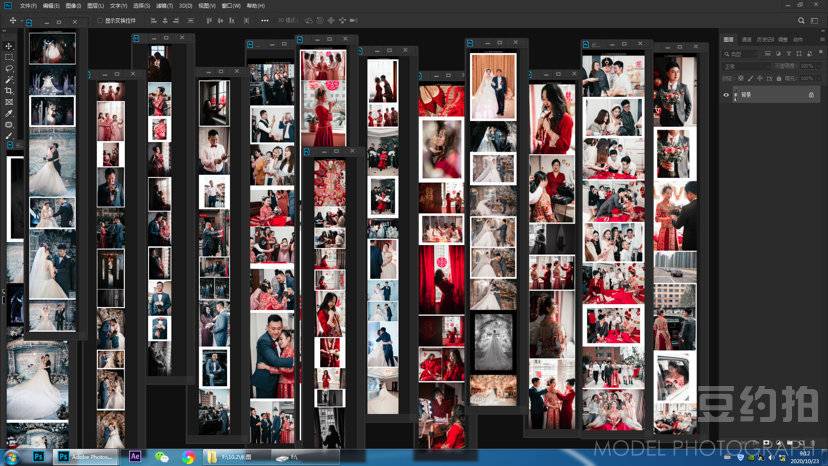
Task: Toggle lock position icon in Layers panel
Action: [x=760, y=78]
